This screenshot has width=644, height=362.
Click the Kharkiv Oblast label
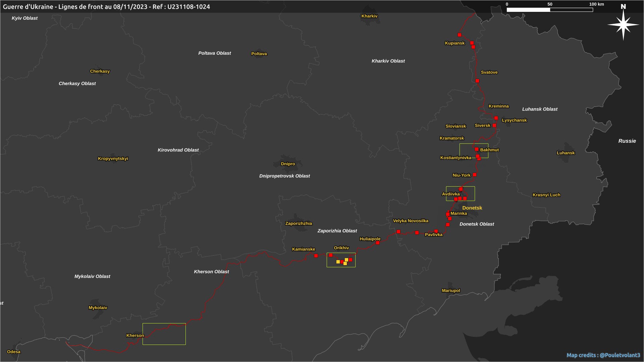coord(388,61)
